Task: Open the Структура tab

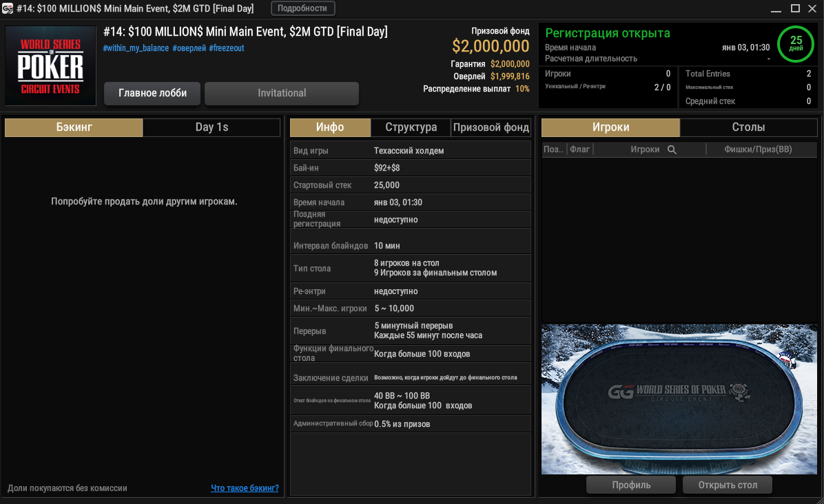Action: pos(411,127)
